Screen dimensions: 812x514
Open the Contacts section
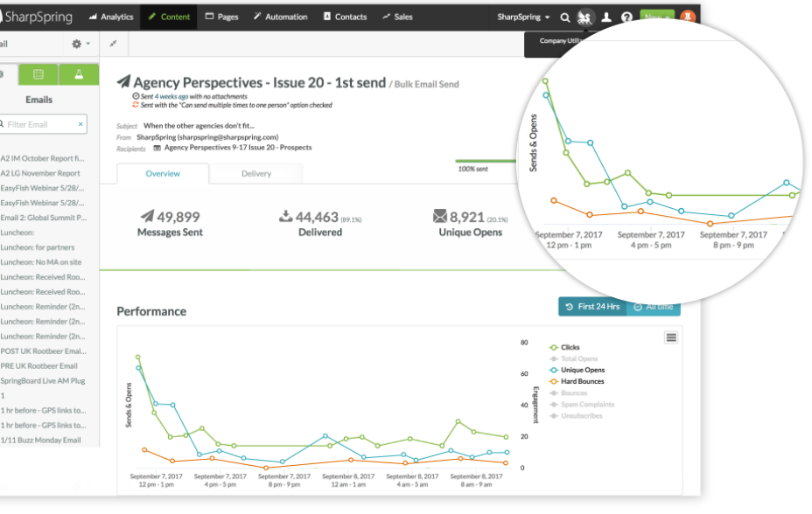click(x=345, y=16)
